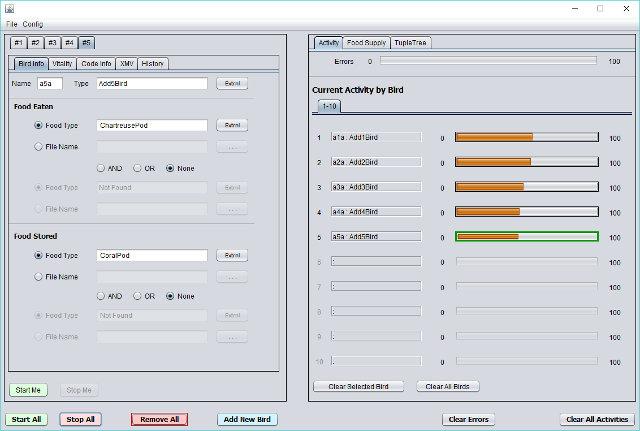Image resolution: width=640 pixels, height=431 pixels.
Task: Select the 'a3a : Add3Bird' label
Action: tap(376, 187)
